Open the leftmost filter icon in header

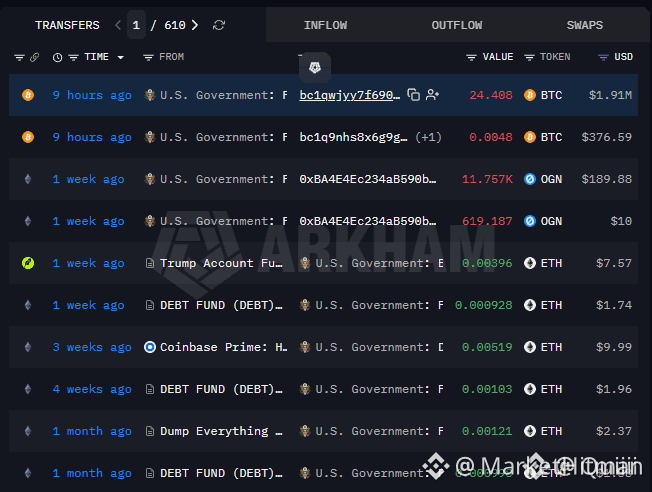pyautogui.click(x=19, y=57)
